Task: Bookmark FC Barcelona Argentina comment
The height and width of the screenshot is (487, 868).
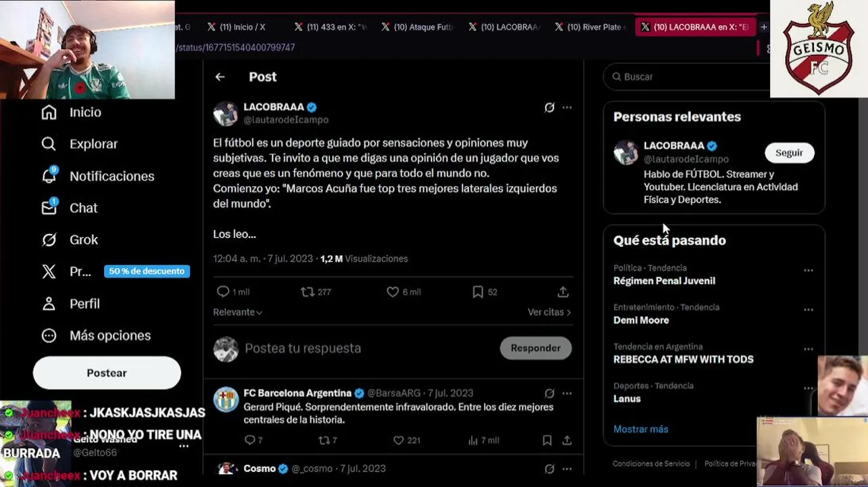Action: [547, 440]
